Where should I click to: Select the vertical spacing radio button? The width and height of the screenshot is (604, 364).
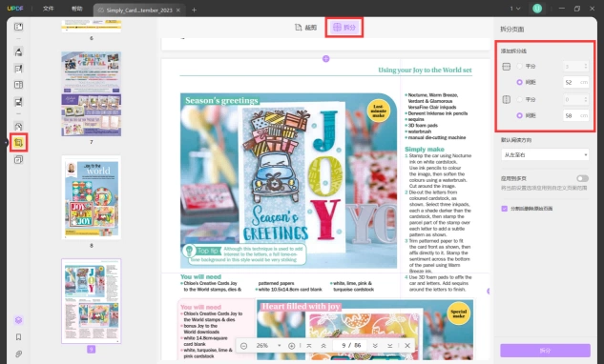point(519,115)
